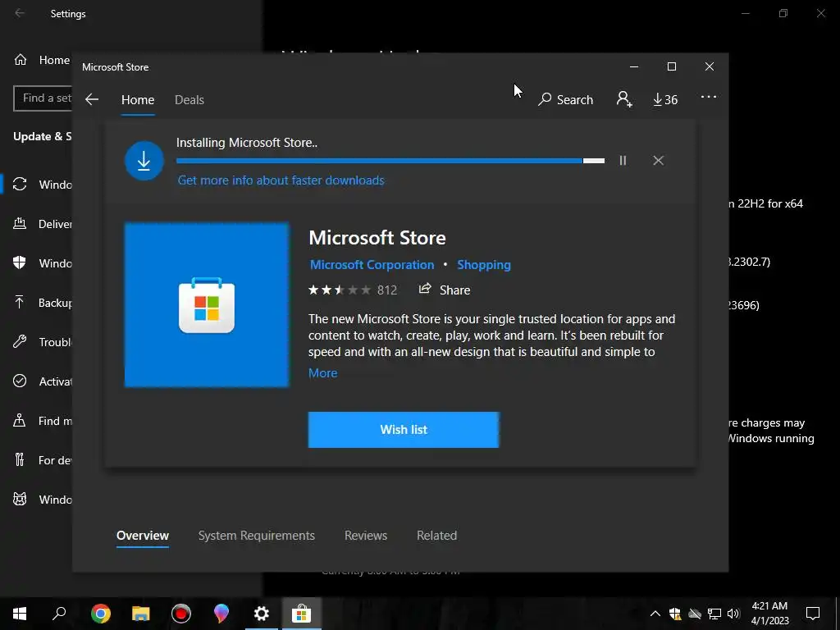Image resolution: width=840 pixels, height=630 pixels.
Task: Open Troubleshoot in Settings sidebar
Action: pos(42,342)
